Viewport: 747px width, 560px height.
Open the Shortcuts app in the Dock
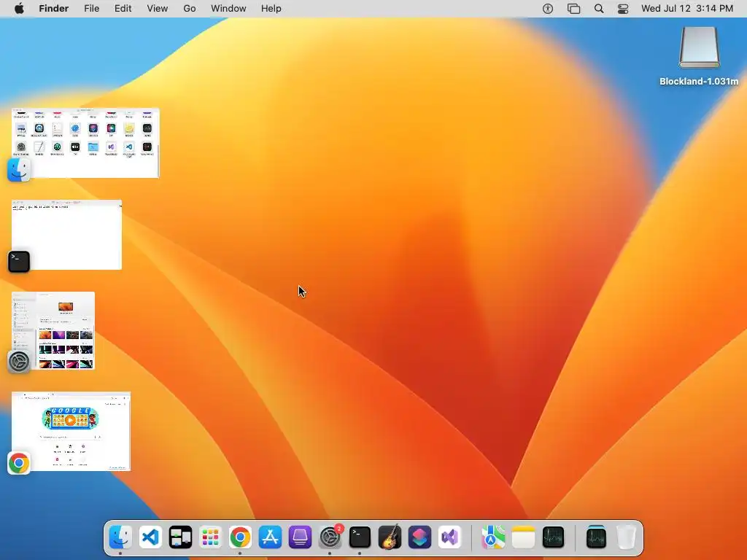point(419,537)
